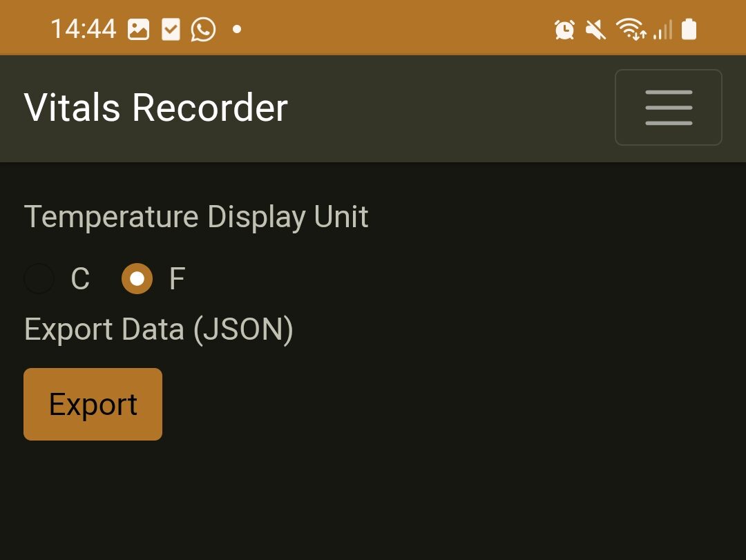The width and height of the screenshot is (746, 560).
Task: Tap the alarm clock status icon
Action: click(x=565, y=30)
